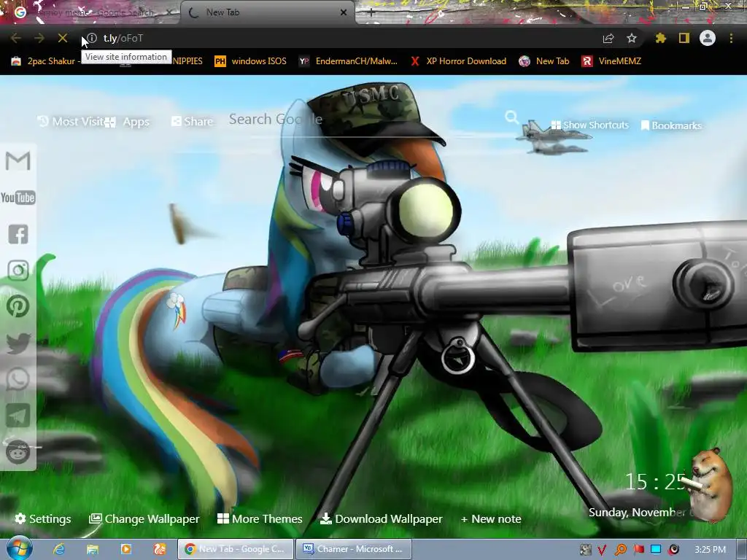Close the New Tab browser tab
The width and height of the screenshot is (747, 560).
(x=344, y=12)
